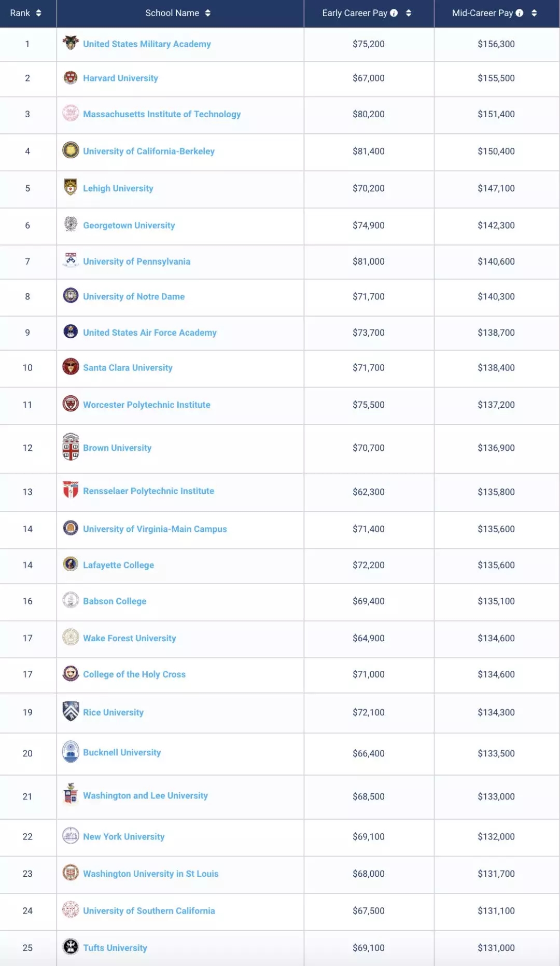Viewport: 560px width, 966px height.
Task: Sort by Mid-Career Pay arrows
Action: 534,13
